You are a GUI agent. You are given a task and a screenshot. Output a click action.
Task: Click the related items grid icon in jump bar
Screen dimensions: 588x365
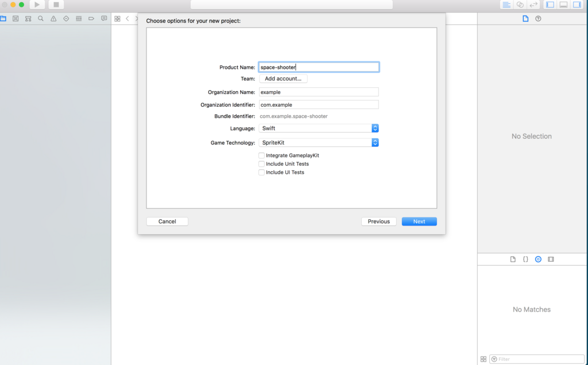117,19
